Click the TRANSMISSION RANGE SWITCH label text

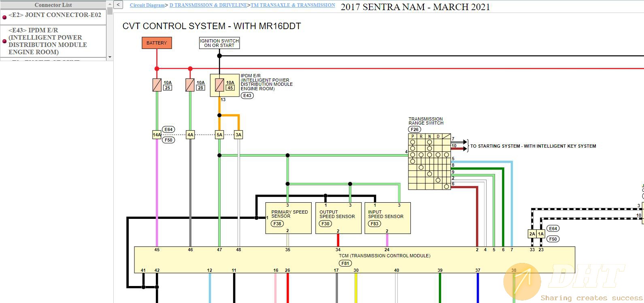(x=426, y=121)
